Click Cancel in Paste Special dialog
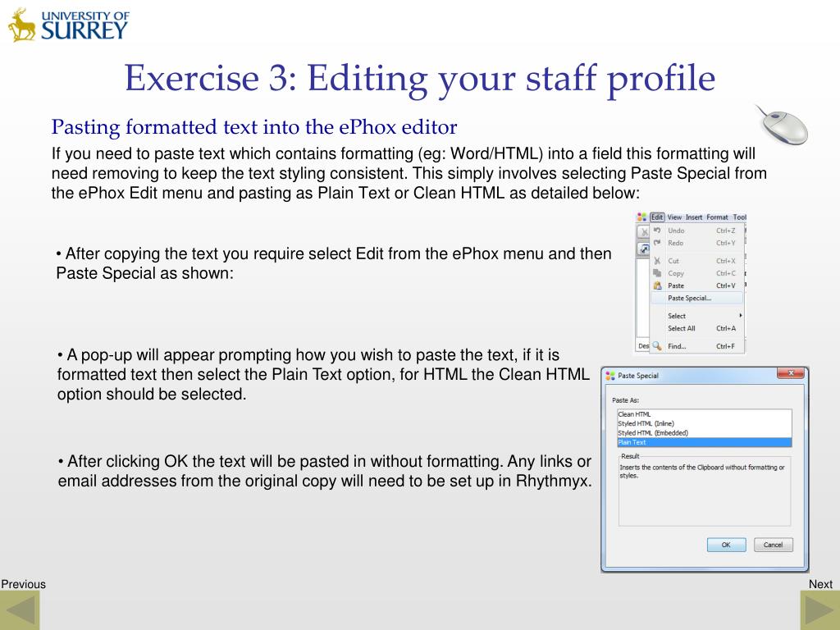Screen dimensions: 840x630 coord(773,545)
